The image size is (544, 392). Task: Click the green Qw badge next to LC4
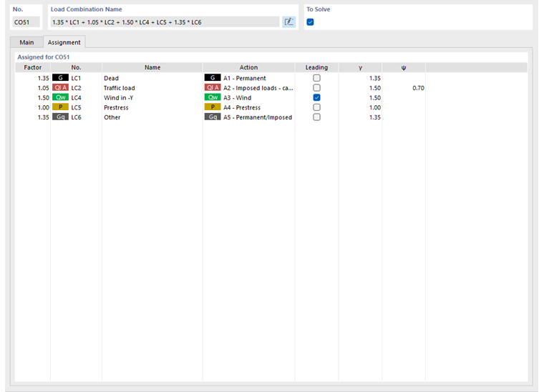tap(60, 97)
